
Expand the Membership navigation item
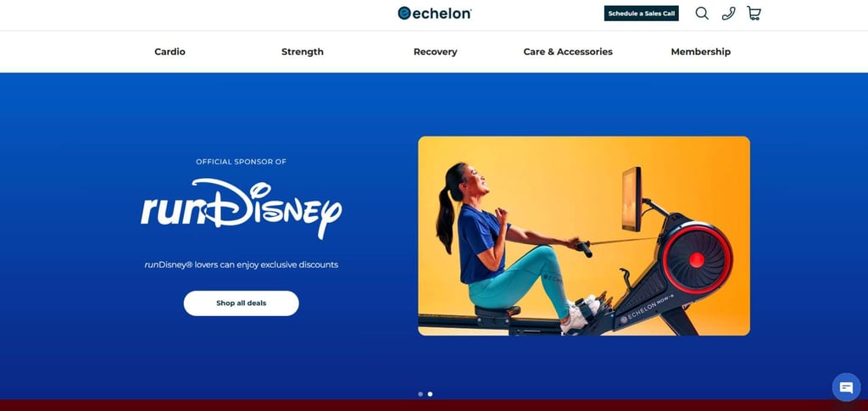[701, 52]
